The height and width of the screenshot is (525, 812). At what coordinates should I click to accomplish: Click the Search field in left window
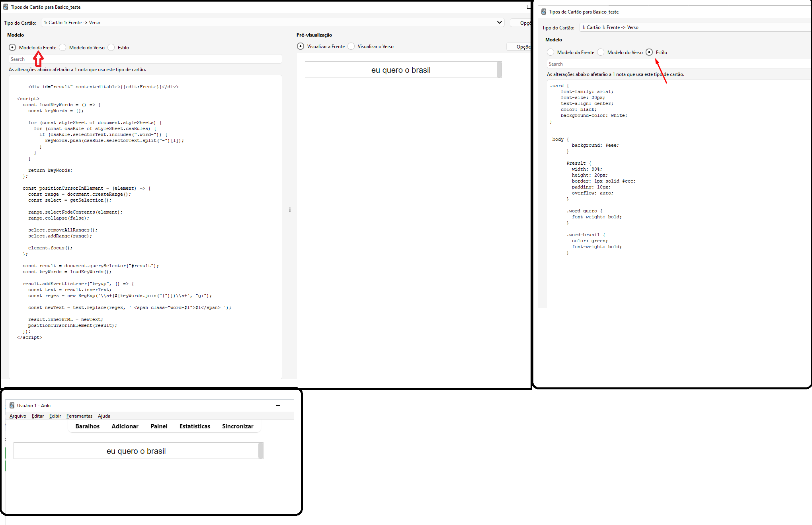click(145, 59)
